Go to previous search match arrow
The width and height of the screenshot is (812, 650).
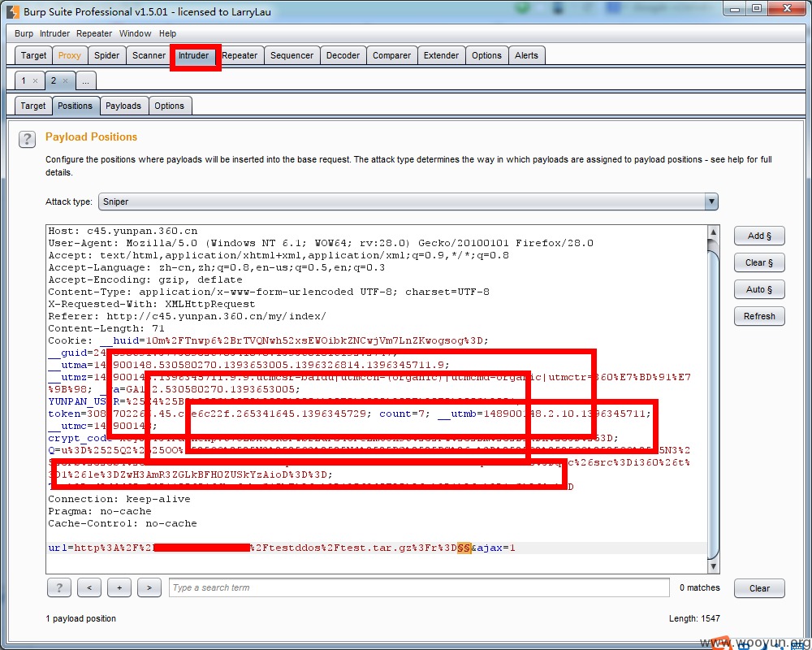pyautogui.click(x=89, y=587)
